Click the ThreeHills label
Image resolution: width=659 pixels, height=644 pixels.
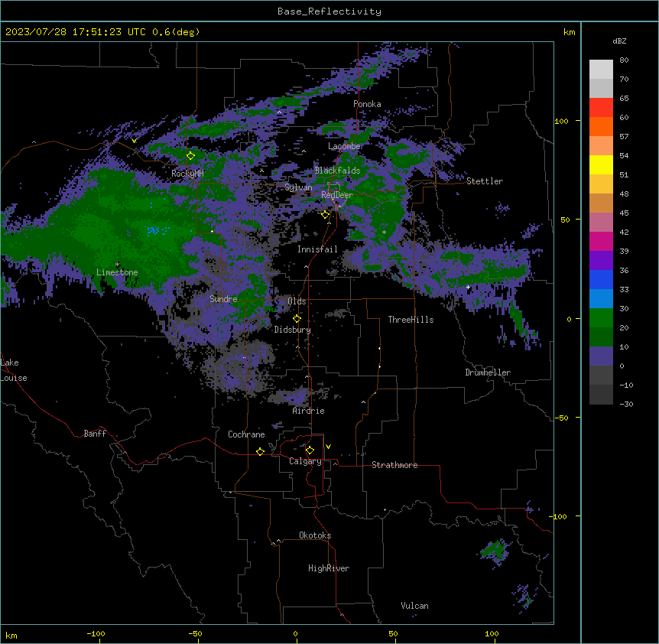pyautogui.click(x=411, y=320)
